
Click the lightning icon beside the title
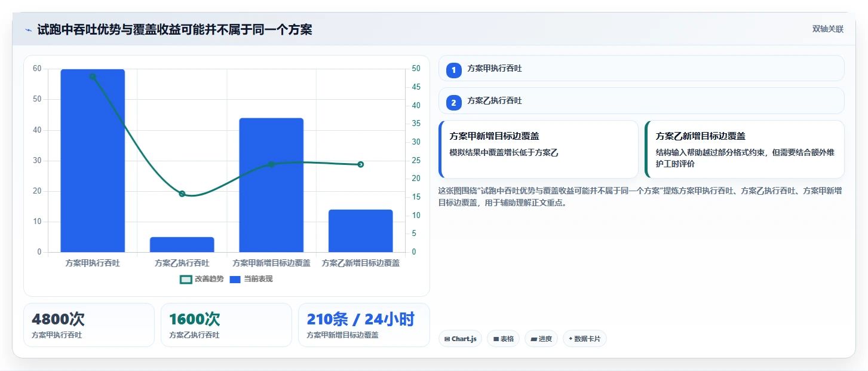[28, 30]
